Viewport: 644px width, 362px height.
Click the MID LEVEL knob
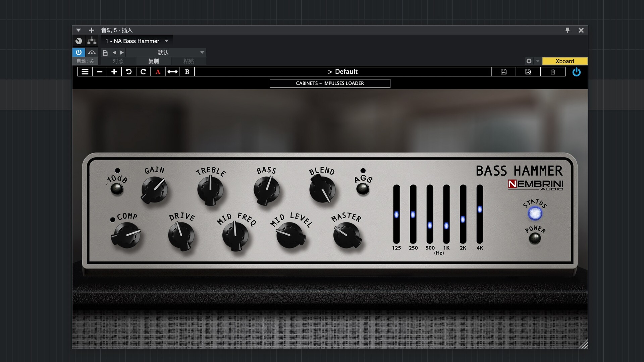[x=290, y=235]
